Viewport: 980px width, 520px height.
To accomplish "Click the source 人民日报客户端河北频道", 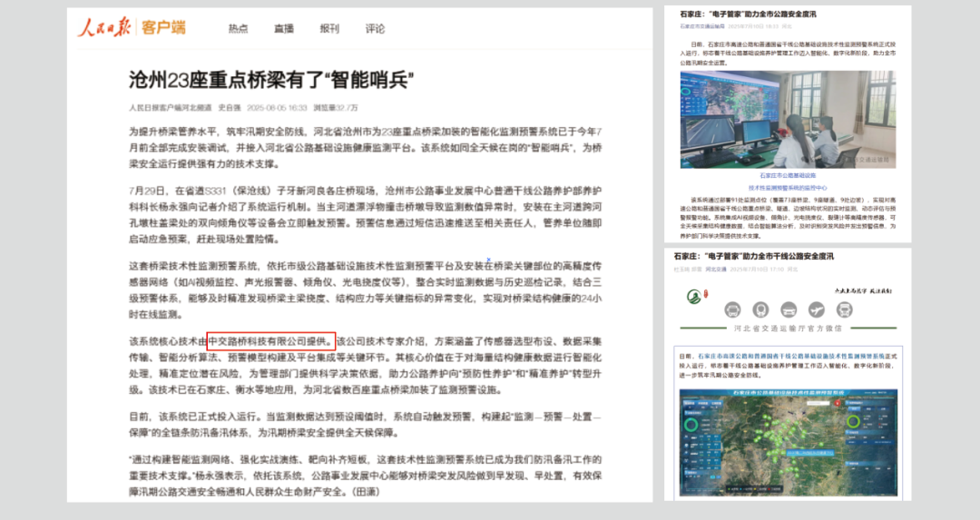I will [x=170, y=107].
